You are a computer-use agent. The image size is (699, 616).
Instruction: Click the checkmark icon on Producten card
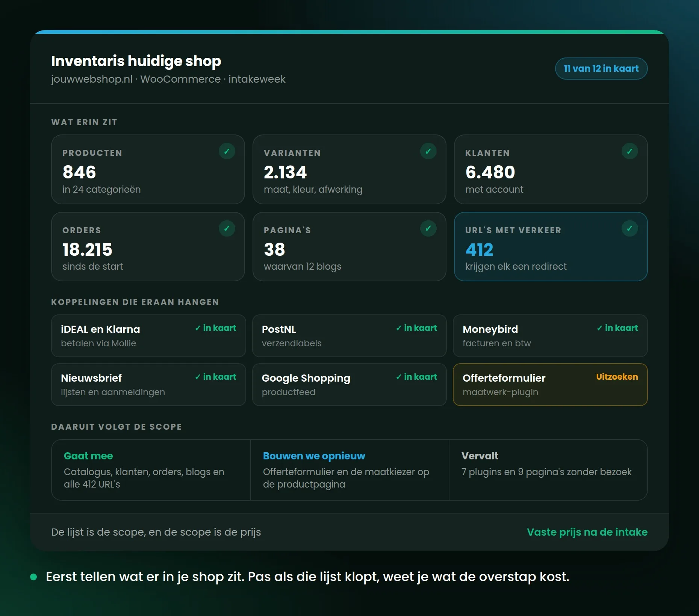pos(227,151)
